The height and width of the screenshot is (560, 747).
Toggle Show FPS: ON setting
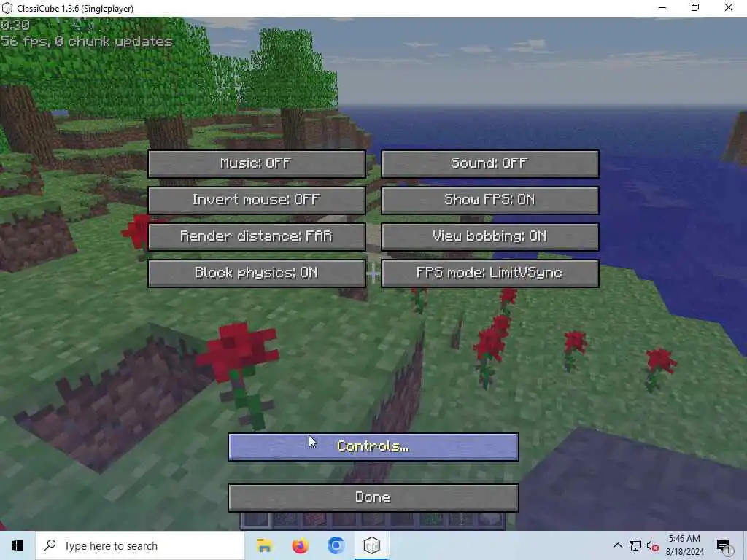pyautogui.click(x=489, y=200)
